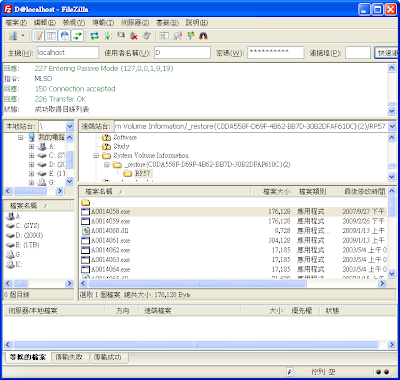Image resolution: width=400 pixels, height=380 pixels.
Task: Click the password field
Action: tap(276, 53)
